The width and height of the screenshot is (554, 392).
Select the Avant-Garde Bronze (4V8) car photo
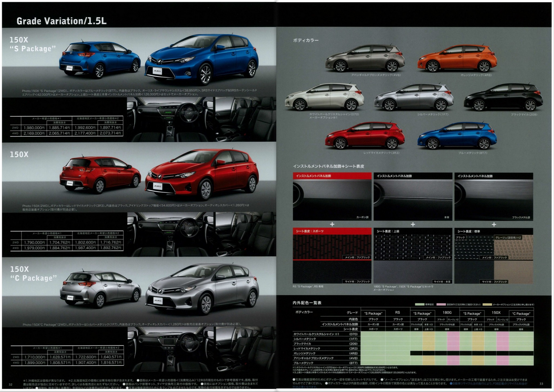coord(365,58)
